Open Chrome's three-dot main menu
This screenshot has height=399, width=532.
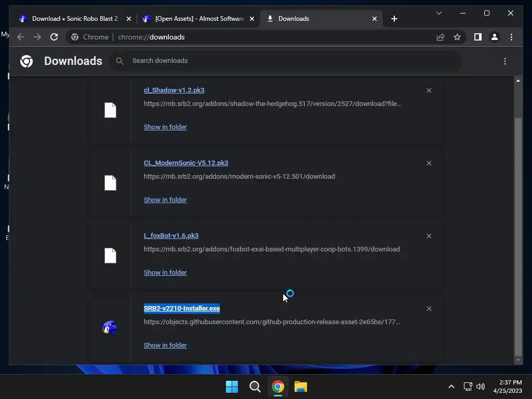point(511,37)
